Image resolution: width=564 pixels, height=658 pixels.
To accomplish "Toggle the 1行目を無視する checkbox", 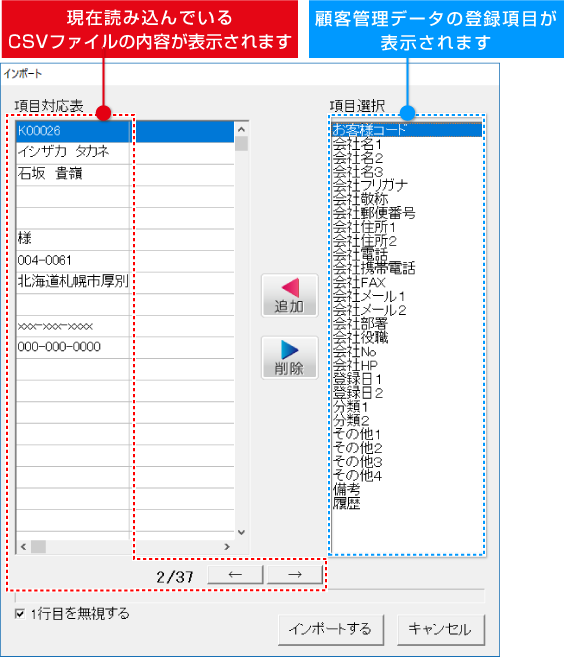I will coord(20,614).
